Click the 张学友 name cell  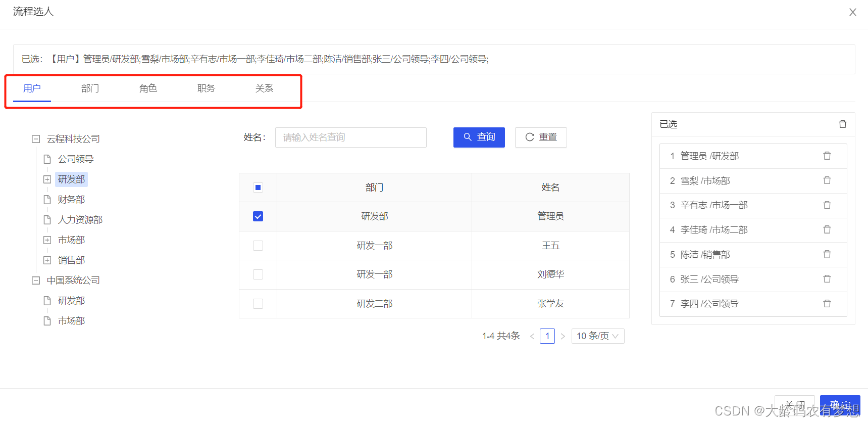(x=550, y=304)
